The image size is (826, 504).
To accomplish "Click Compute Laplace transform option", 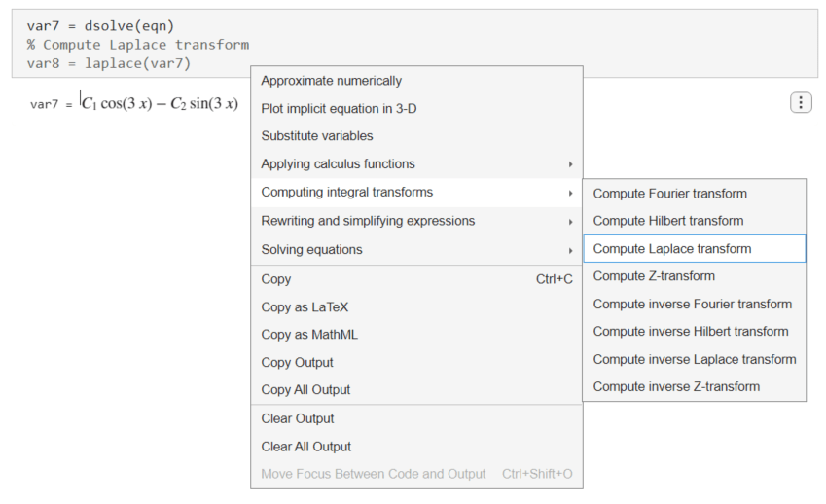I will (x=671, y=249).
